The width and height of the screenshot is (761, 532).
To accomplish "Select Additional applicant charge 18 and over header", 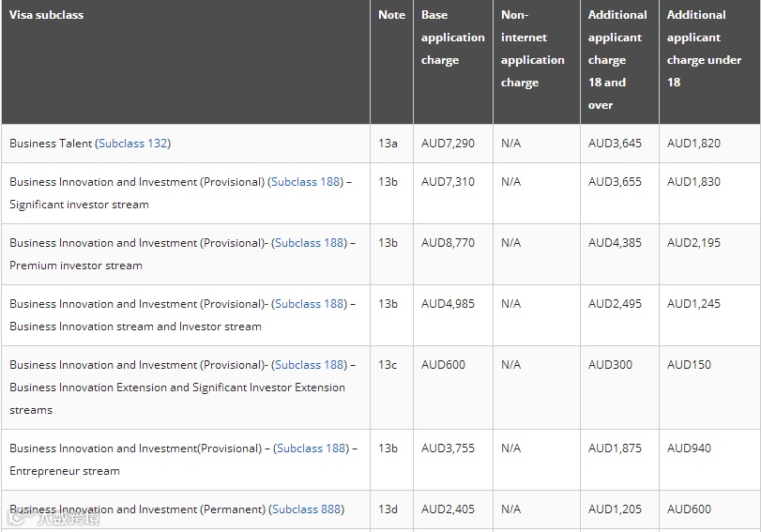I will click(617, 60).
